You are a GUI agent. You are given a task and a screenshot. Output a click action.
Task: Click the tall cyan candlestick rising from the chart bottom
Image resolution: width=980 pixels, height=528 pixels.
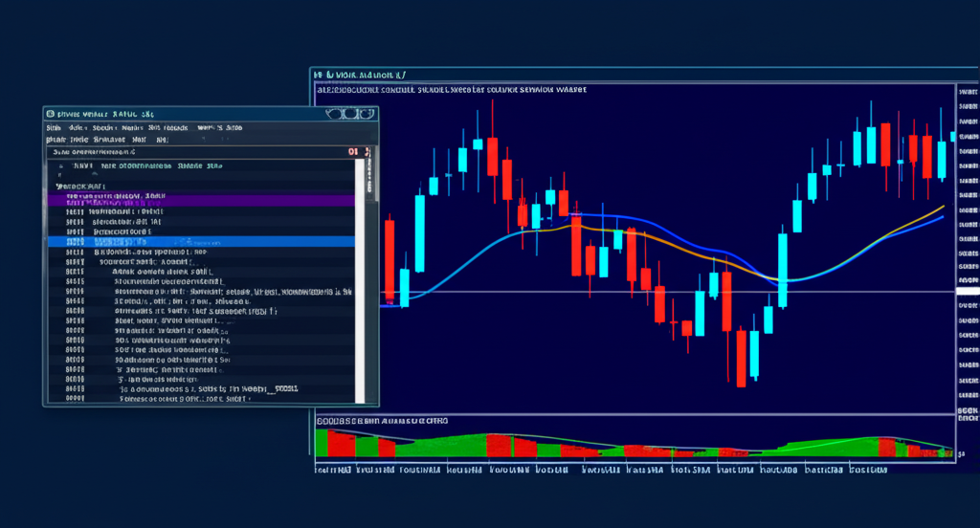783,271
